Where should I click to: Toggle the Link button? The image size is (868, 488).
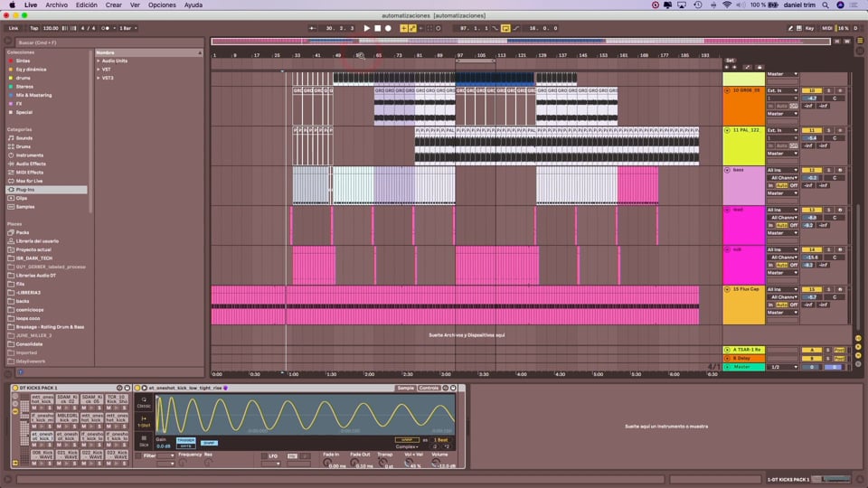[x=14, y=28]
